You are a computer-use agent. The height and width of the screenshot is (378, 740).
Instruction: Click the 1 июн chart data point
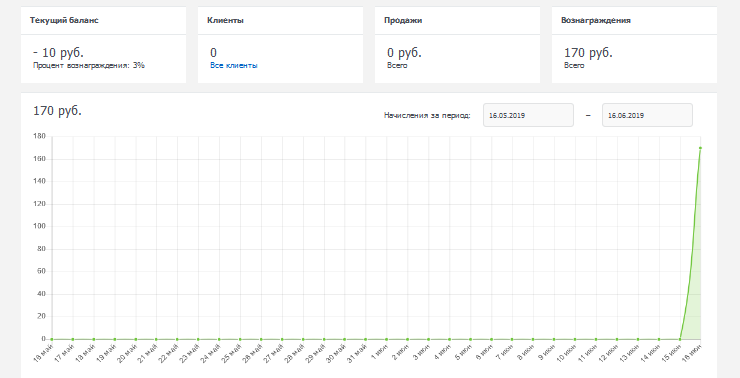[387, 339]
